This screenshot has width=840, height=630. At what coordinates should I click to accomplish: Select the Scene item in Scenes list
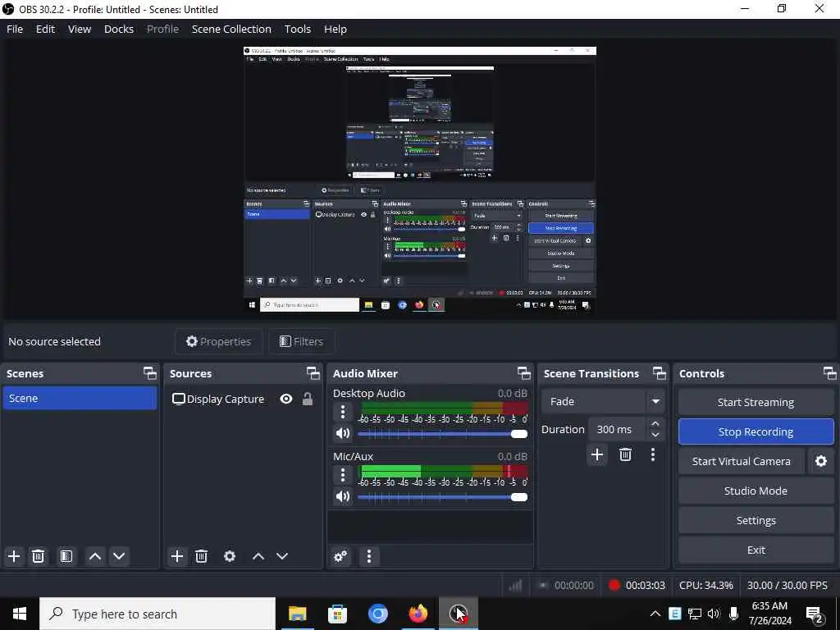click(x=80, y=398)
